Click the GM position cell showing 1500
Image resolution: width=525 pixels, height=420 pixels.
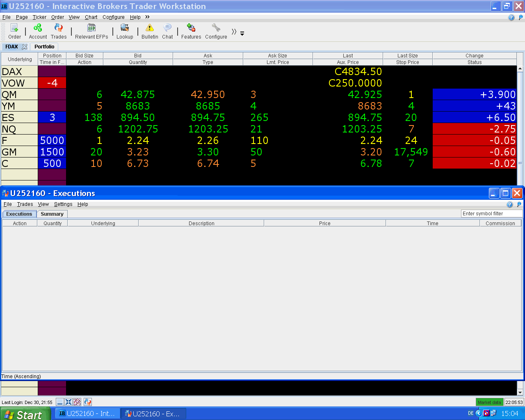pos(52,152)
